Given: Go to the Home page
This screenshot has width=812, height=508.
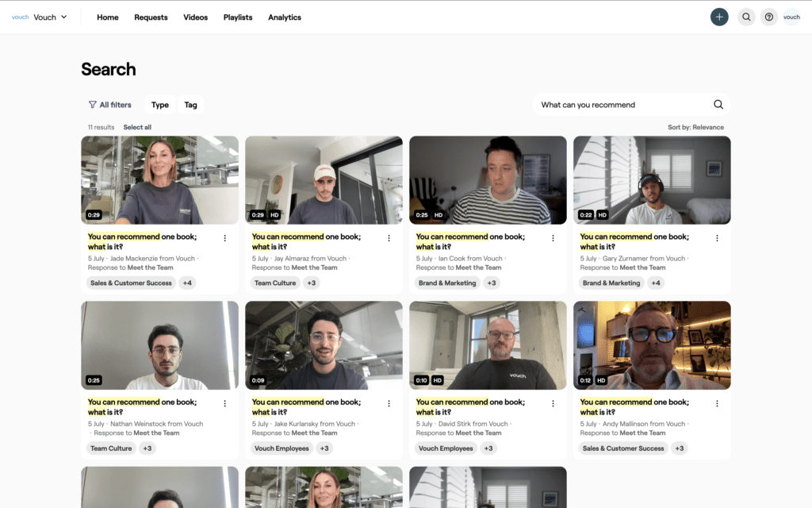Looking at the screenshot, I should (108, 17).
